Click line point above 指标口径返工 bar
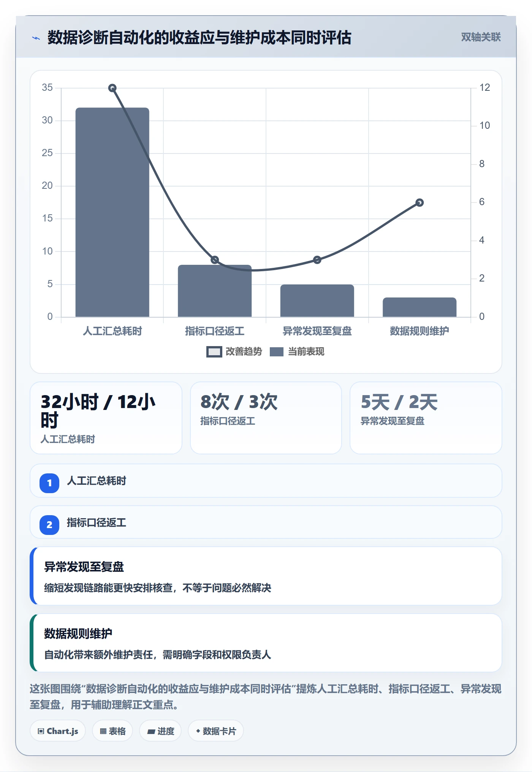The image size is (532, 772). tap(215, 260)
